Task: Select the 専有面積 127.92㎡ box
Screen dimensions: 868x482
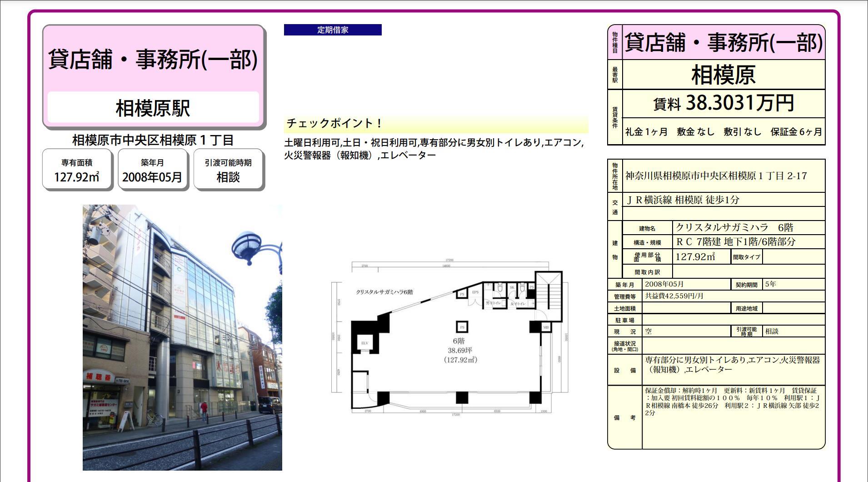Action: click(77, 170)
